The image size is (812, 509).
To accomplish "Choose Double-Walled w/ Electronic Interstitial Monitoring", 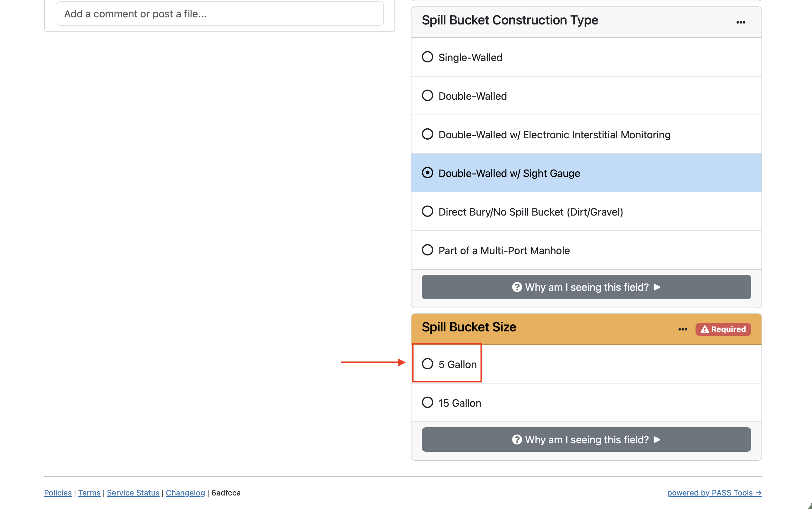I will tap(427, 134).
